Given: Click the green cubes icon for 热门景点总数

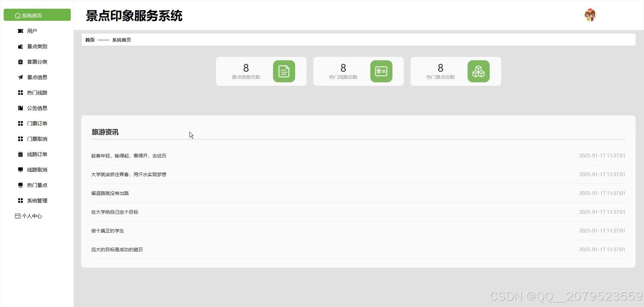Looking at the screenshot, I should 479,71.
